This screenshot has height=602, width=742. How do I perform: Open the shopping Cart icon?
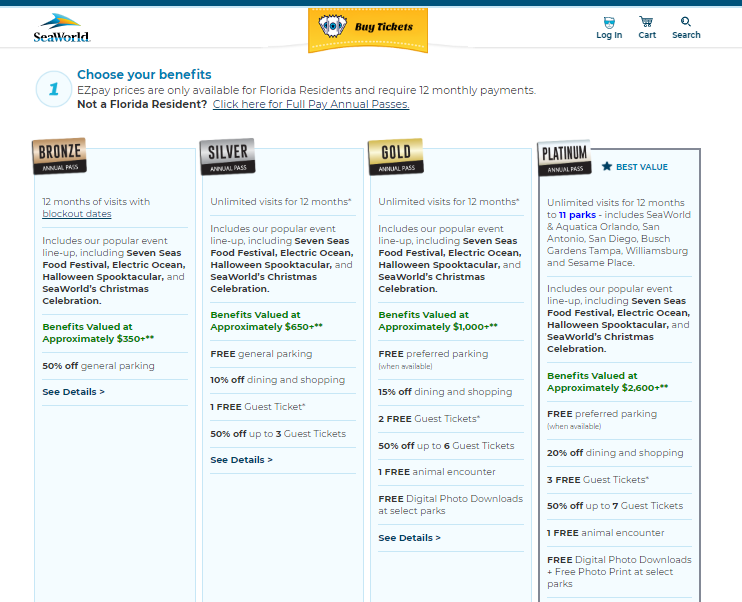tap(646, 22)
